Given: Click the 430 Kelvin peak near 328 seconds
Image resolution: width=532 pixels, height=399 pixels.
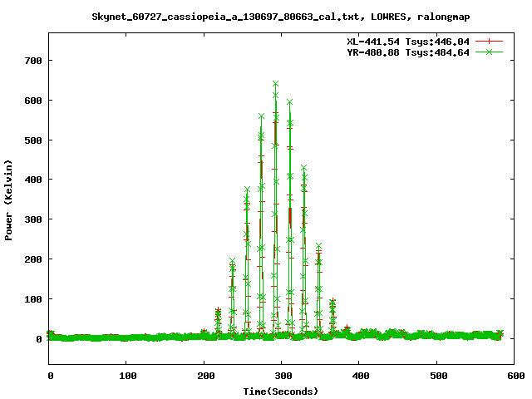Looking at the screenshot, I should (303, 168).
